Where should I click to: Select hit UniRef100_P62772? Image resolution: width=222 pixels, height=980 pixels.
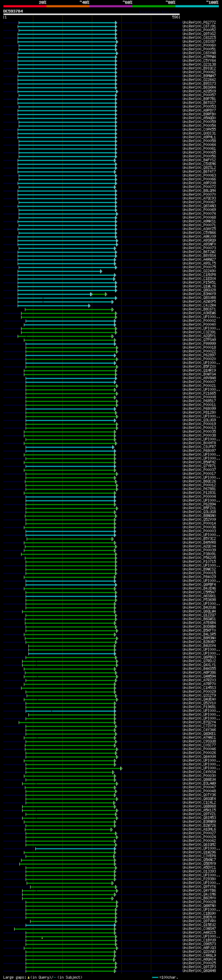pos(199,23)
